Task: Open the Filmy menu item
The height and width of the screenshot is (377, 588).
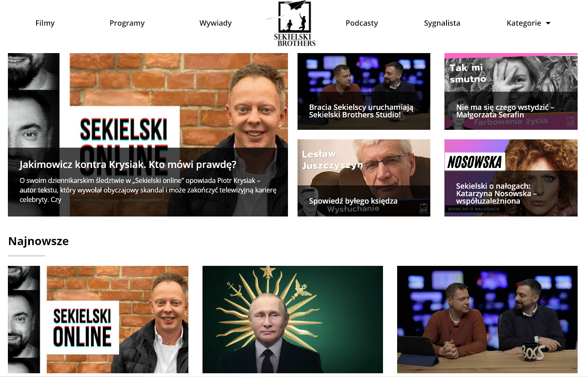Action: [45, 23]
